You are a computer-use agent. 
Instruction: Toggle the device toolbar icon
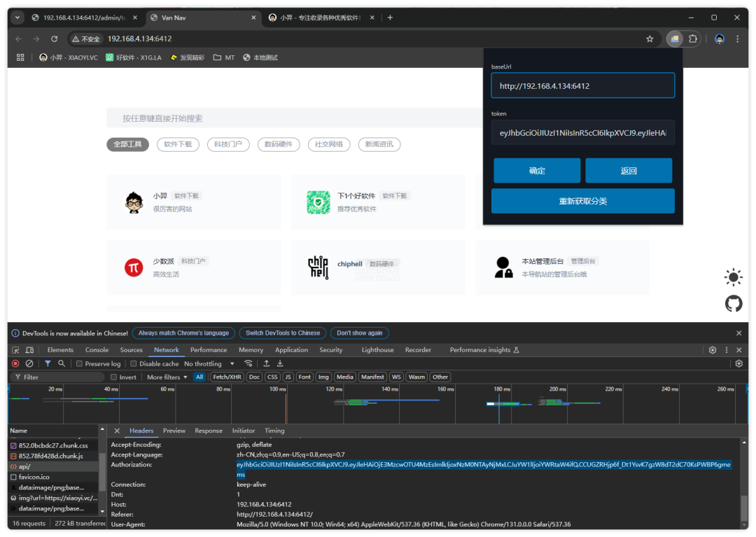tap(31, 350)
